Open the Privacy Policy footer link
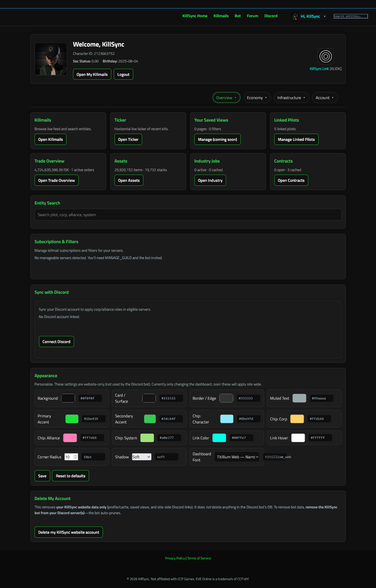The height and width of the screenshot is (588, 376). pyautogui.click(x=175, y=558)
